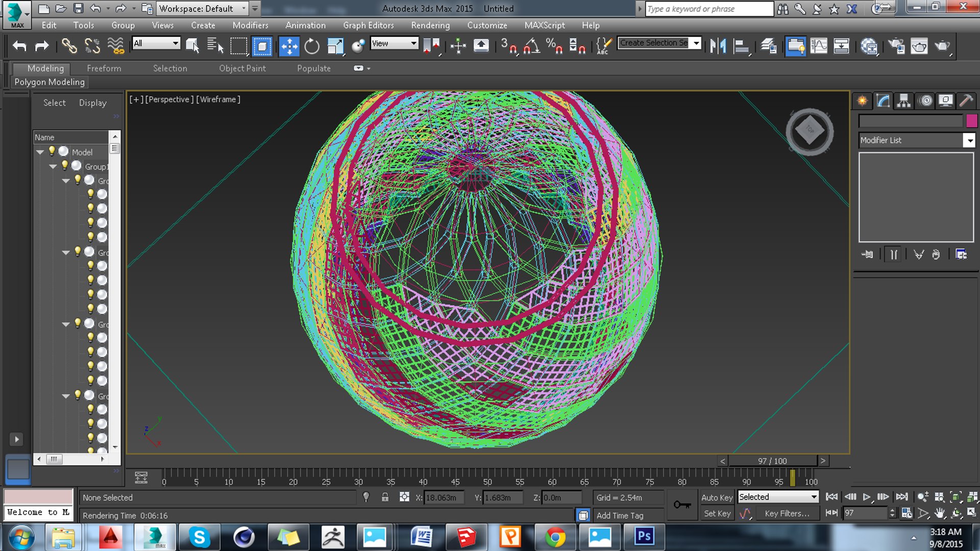Switch to the Object Paint ribbon tab

tap(242, 68)
